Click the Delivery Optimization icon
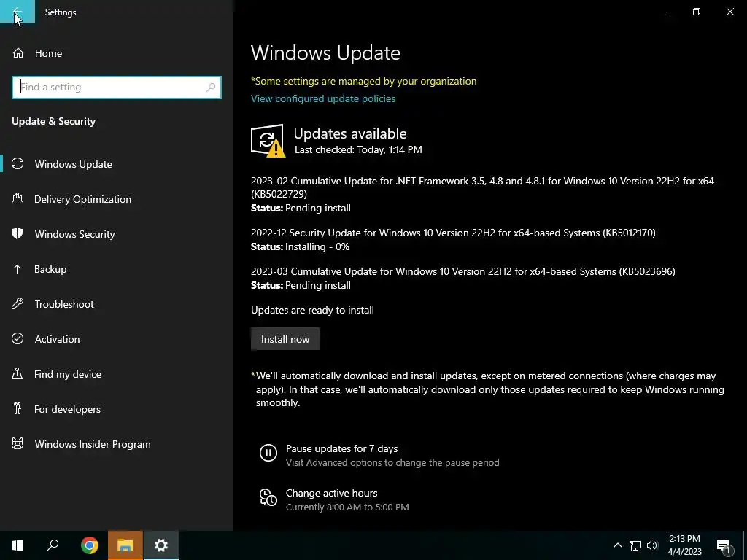The width and height of the screenshot is (747, 560). coord(18,198)
